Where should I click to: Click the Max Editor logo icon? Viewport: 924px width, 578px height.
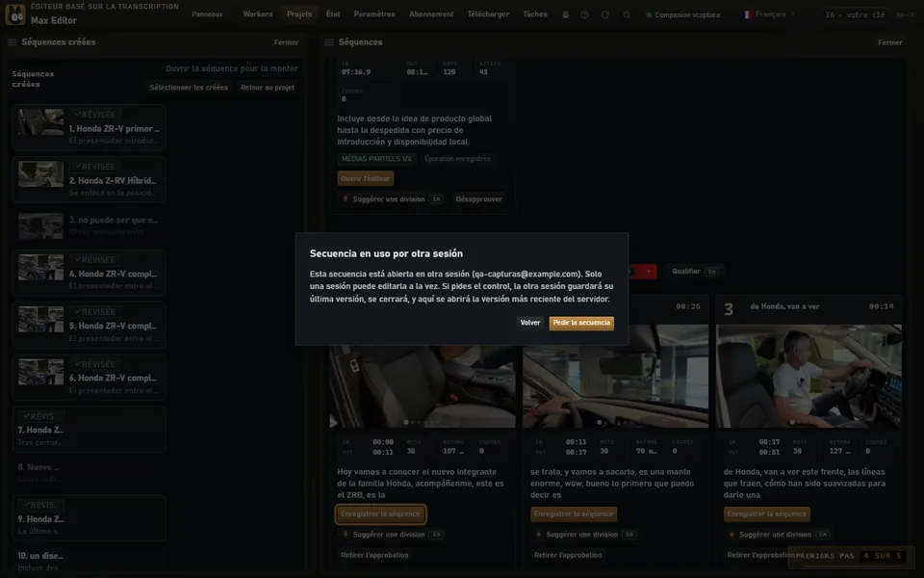point(14,14)
